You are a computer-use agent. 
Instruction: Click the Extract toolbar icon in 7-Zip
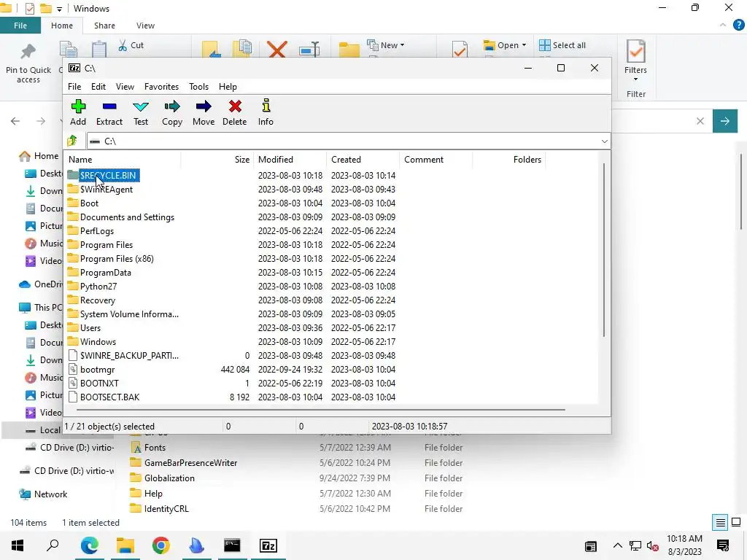pyautogui.click(x=109, y=113)
